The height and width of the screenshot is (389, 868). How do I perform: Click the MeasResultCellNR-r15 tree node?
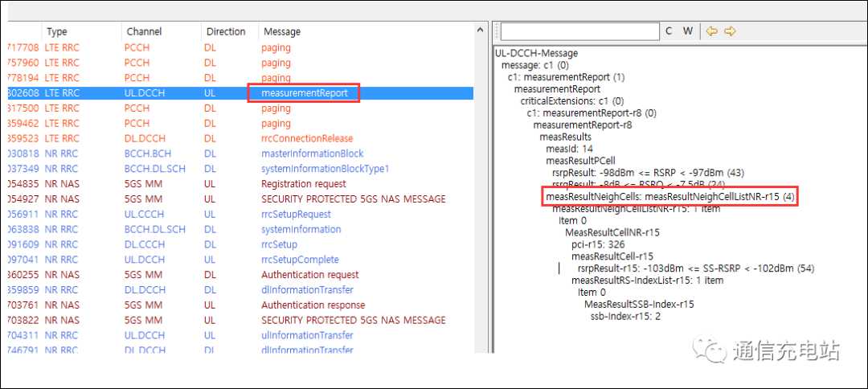click(612, 232)
